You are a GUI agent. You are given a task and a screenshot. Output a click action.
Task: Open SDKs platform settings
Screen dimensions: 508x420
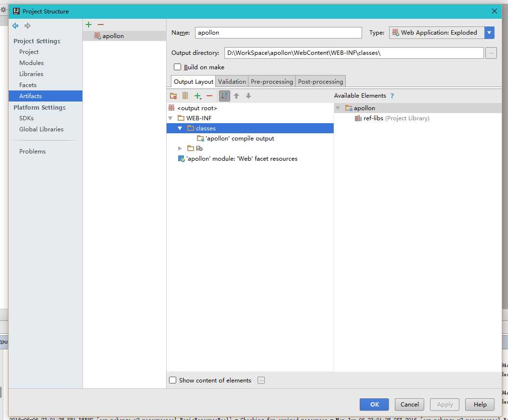point(26,118)
